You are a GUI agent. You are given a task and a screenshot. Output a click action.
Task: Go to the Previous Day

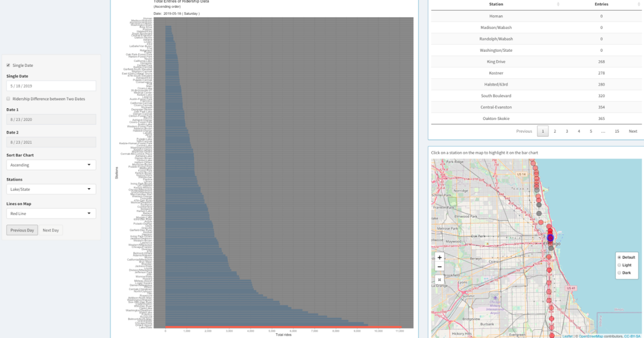pyautogui.click(x=22, y=230)
